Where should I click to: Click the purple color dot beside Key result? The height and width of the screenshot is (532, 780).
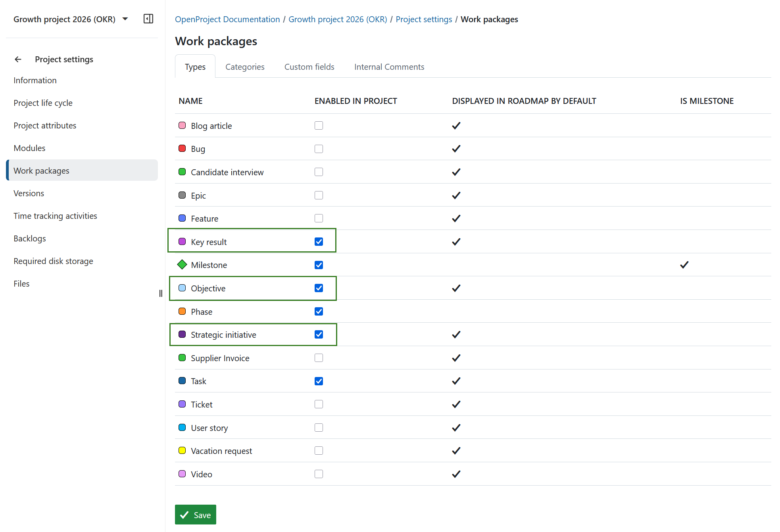[182, 241]
